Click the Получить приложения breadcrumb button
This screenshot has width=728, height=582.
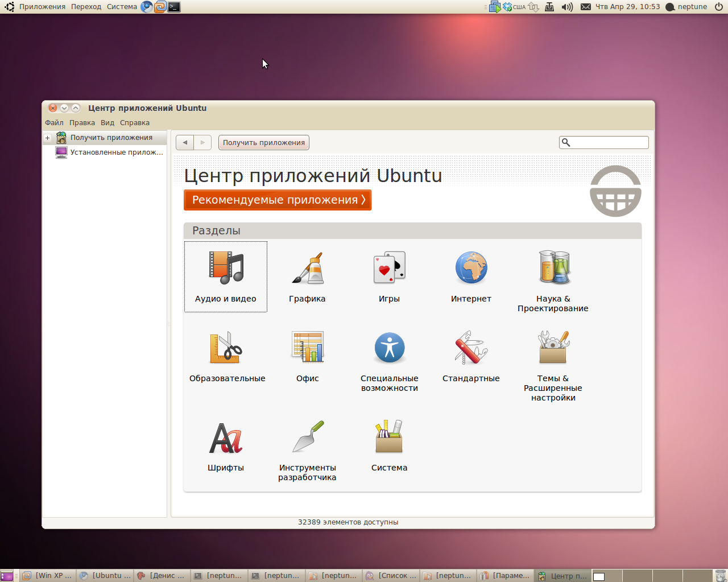[264, 143]
